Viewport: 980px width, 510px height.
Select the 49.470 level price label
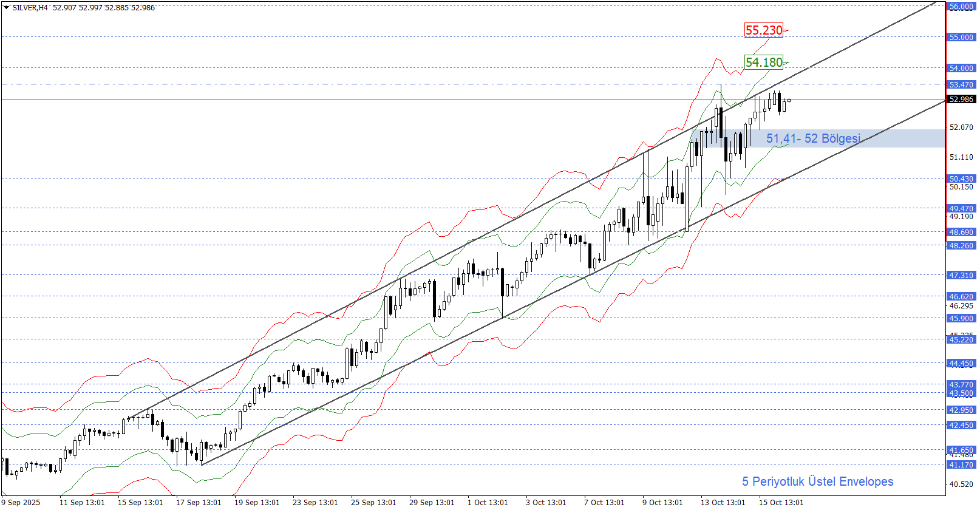[x=961, y=209]
